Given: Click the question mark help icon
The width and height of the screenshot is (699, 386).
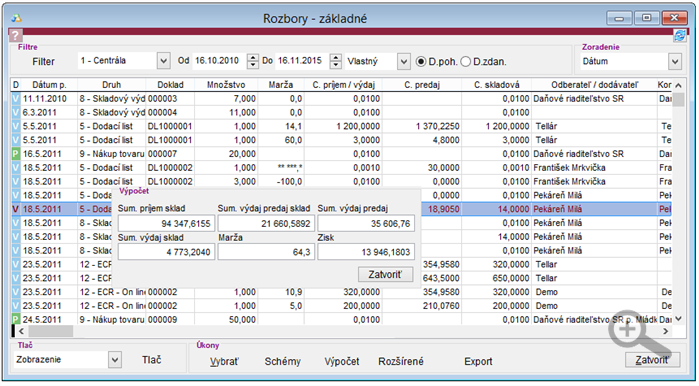Looking at the screenshot, I should tap(15, 35).
